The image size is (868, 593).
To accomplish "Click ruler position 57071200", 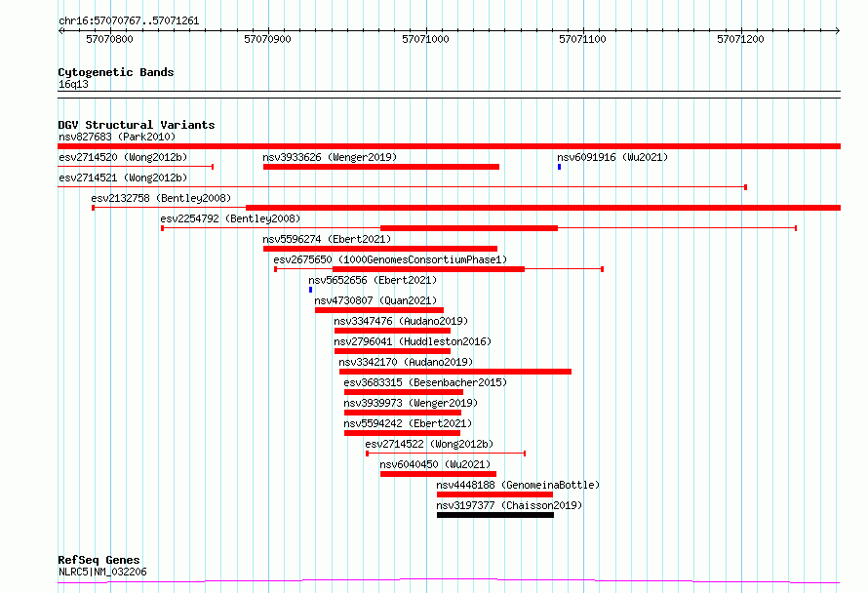I will coord(740,39).
